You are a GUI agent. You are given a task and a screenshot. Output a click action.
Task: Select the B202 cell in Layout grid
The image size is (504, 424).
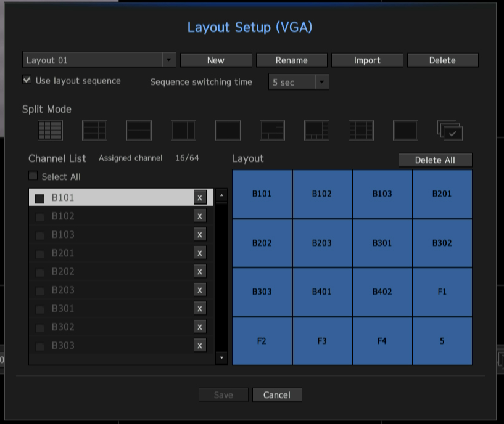coord(262,243)
